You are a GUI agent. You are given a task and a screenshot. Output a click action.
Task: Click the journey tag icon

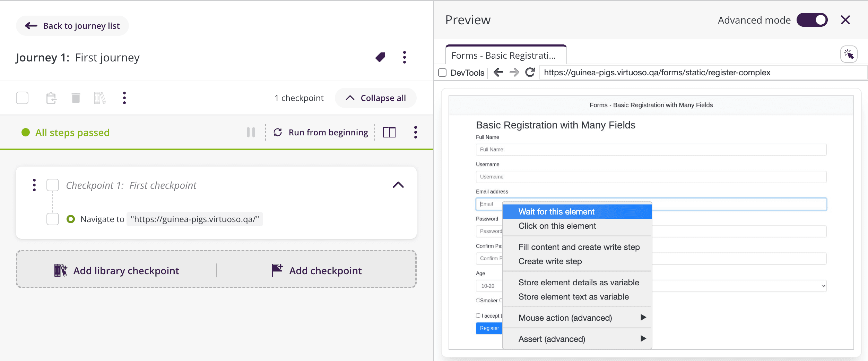point(380,57)
